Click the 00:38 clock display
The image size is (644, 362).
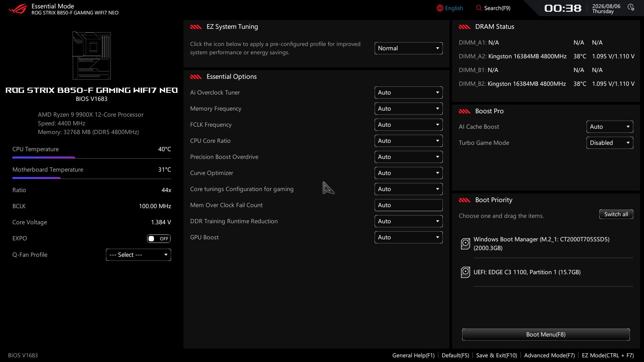[563, 8]
